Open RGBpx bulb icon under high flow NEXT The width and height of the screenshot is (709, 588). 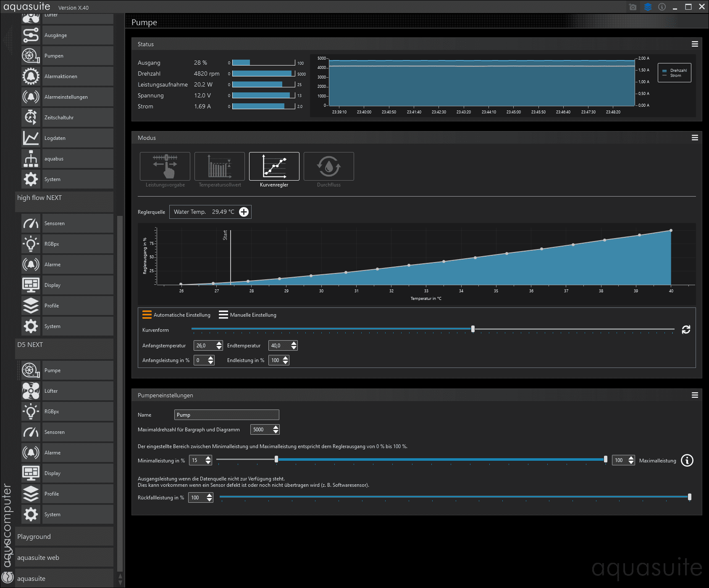(x=31, y=244)
